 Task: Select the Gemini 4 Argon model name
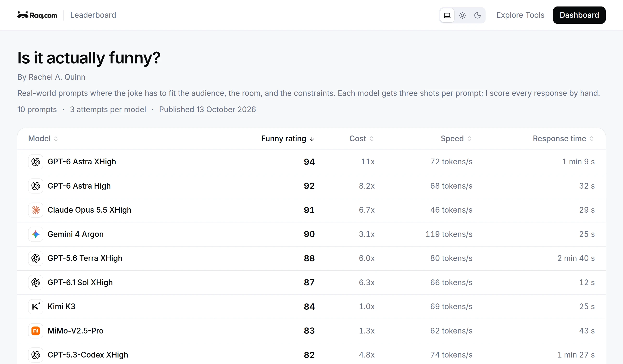pyautogui.click(x=76, y=234)
